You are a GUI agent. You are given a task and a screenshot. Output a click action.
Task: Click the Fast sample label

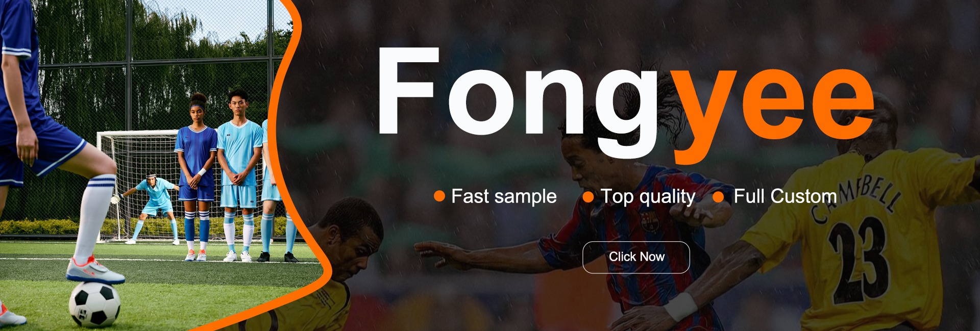click(x=504, y=196)
